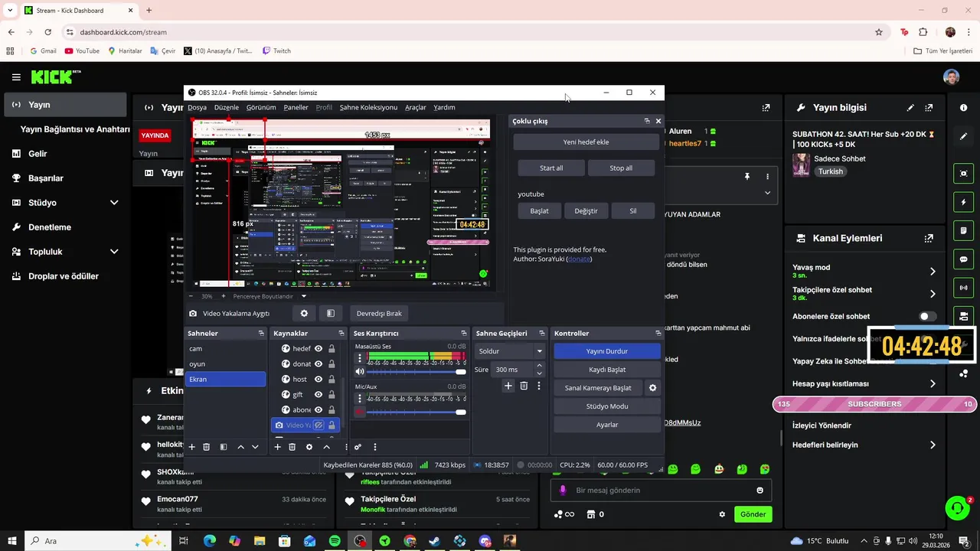Open Yardım menu in OBS
The image size is (980, 551).
pos(444,108)
